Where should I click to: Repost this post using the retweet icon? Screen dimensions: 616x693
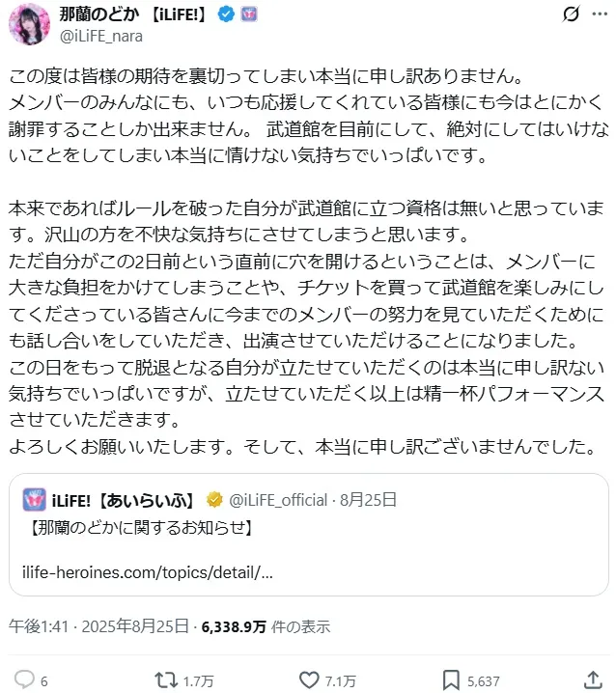click(166, 679)
